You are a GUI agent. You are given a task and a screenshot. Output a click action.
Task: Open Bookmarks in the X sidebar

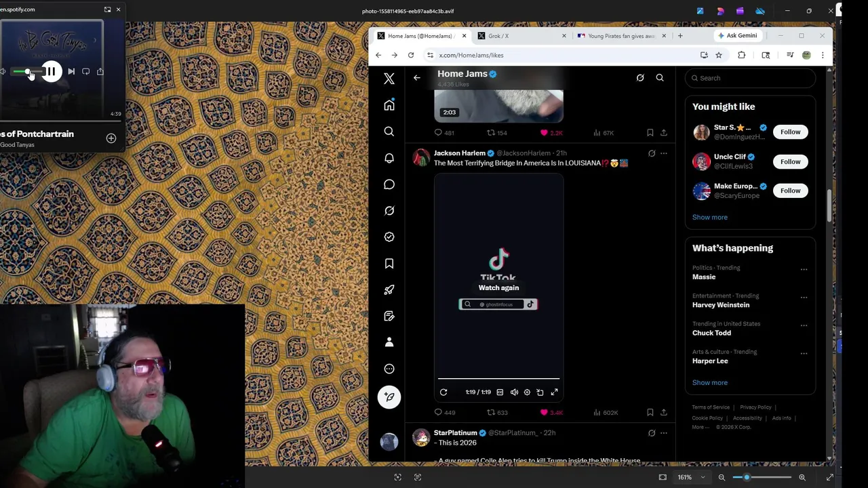[x=389, y=264]
